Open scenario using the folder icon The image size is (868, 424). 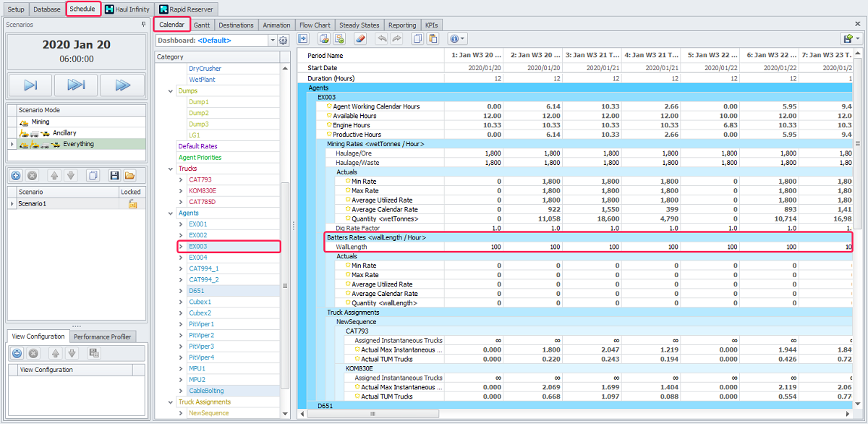[130, 176]
